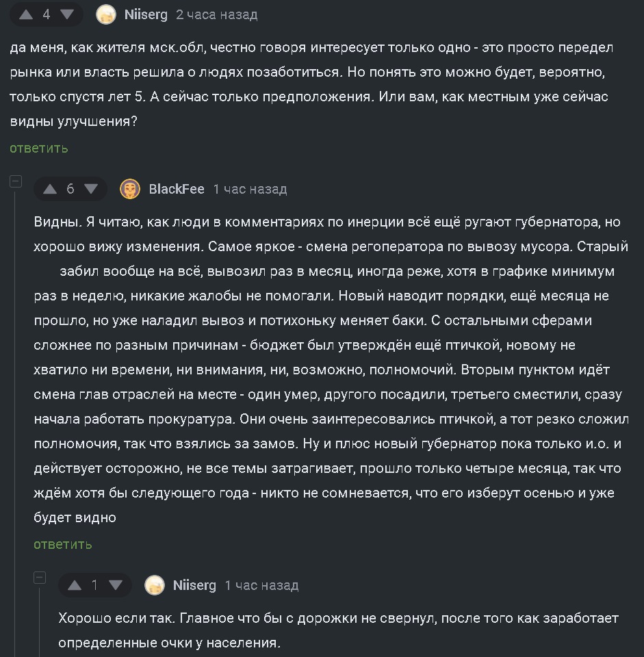This screenshot has height=657, width=644.
Task: Downvote BlackFee's comment
Action: (x=91, y=190)
